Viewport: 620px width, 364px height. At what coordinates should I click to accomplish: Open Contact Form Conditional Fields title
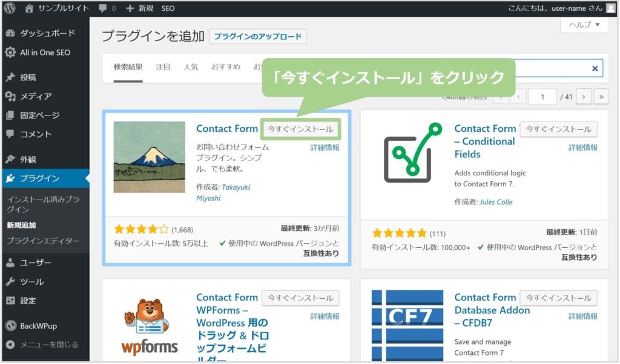485,141
